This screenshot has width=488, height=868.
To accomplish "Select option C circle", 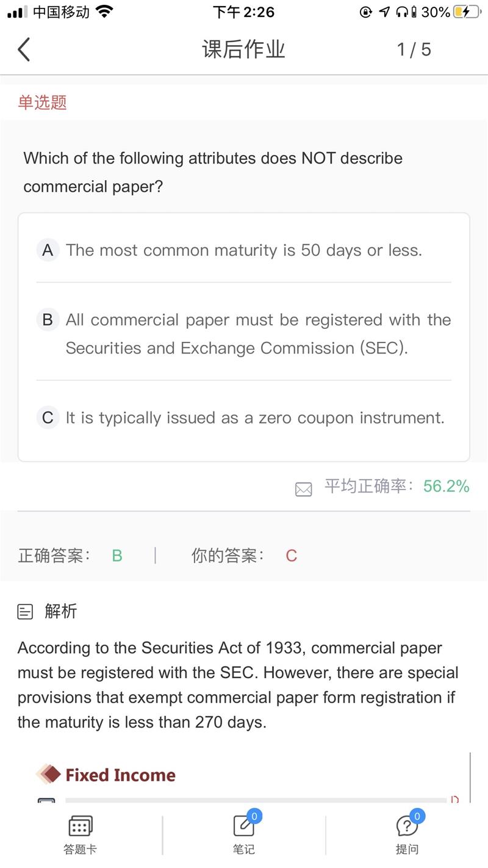I will (x=48, y=418).
